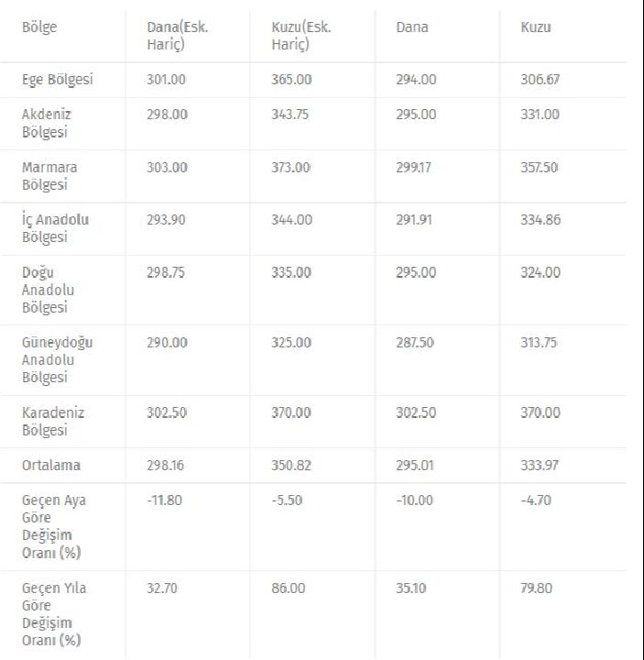Select the Dana(Esk. Hariç) column header
The image size is (644, 660).
pos(177,36)
